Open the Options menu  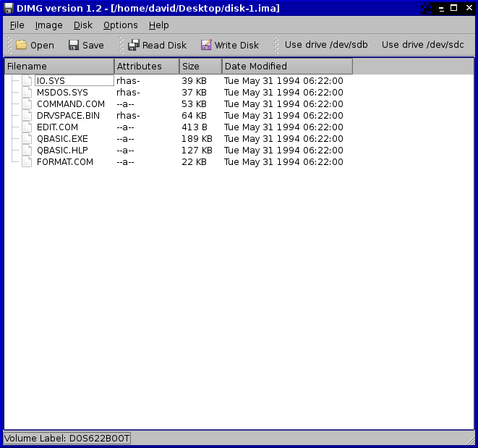tap(121, 25)
